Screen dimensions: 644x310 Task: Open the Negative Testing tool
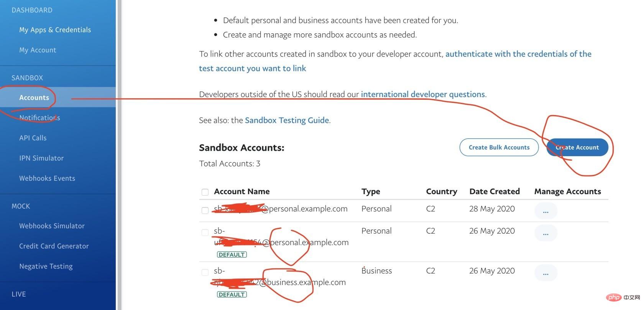pyautogui.click(x=46, y=266)
